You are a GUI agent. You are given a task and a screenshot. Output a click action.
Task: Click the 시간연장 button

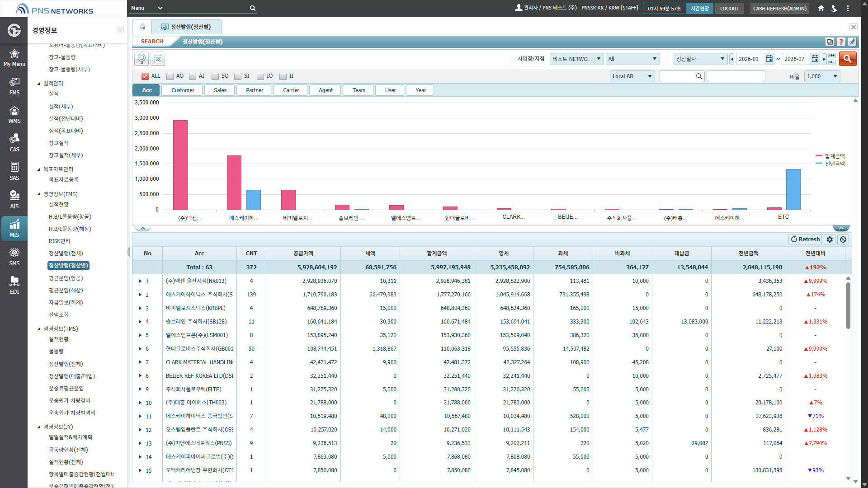point(699,9)
